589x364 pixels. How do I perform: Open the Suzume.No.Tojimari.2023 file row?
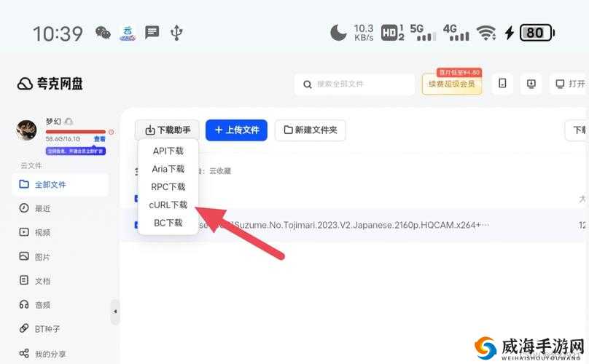click(x=354, y=225)
